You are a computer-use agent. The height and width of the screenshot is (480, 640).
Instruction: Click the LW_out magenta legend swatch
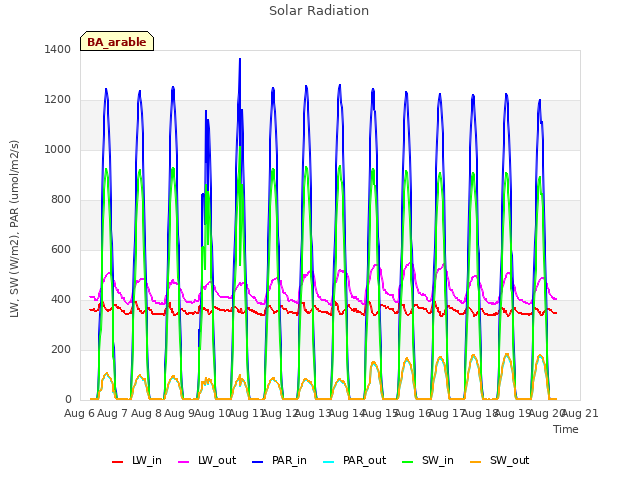(x=184, y=462)
